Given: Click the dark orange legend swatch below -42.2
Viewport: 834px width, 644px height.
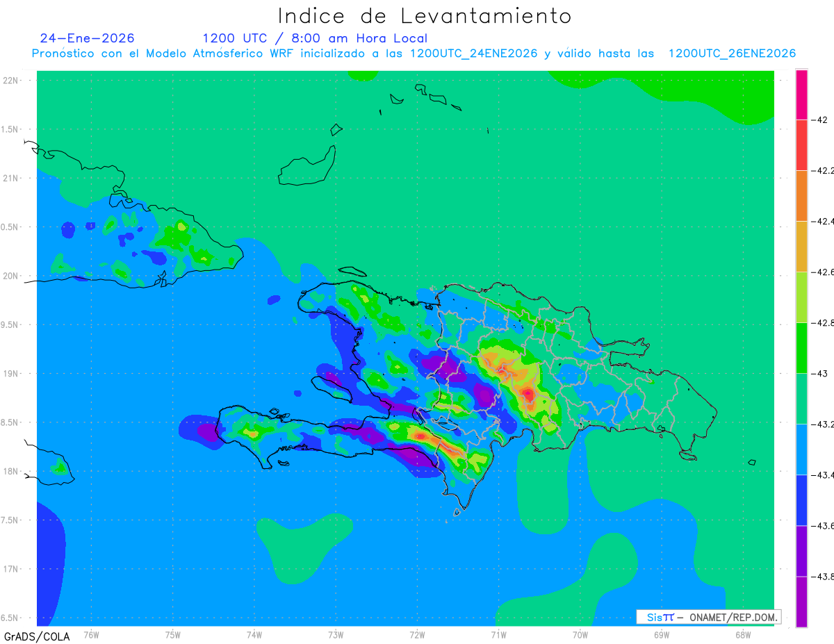Looking at the screenshot, I should tap(801, 196).
